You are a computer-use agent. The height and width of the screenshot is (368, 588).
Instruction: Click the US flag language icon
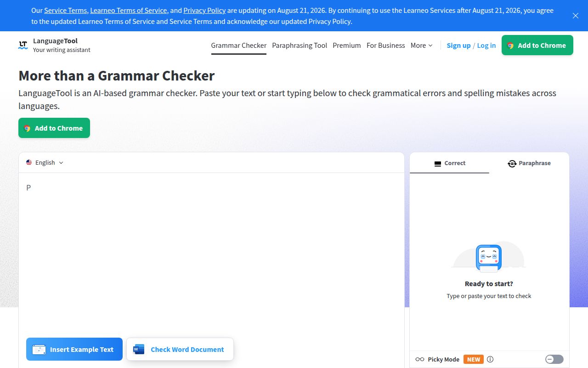point(29,162)
